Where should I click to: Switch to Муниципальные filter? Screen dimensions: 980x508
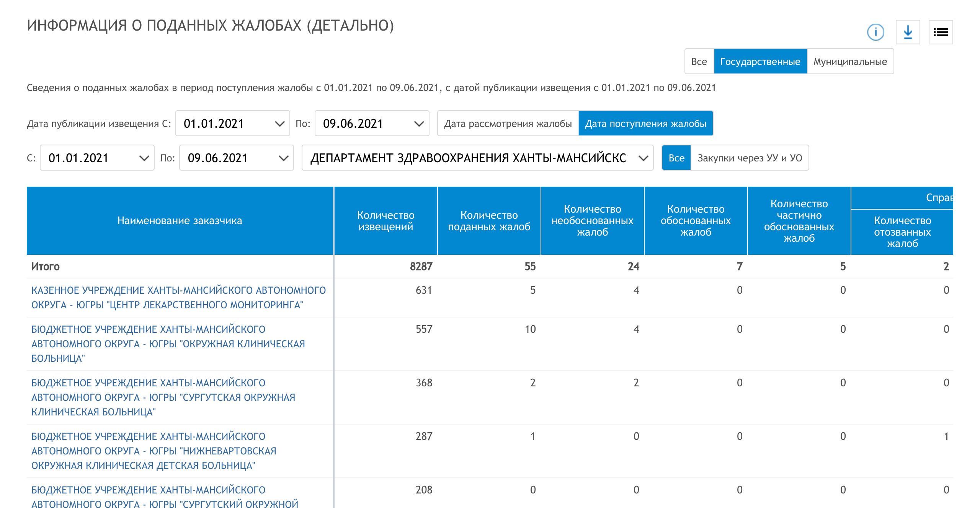pos(850,62)
